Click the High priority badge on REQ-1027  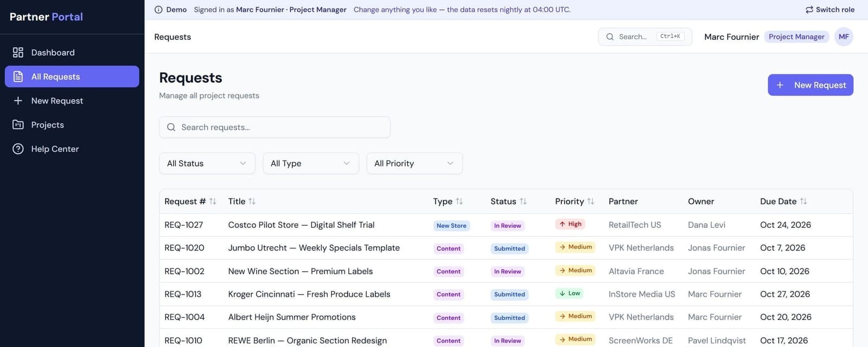click(570, 224)
